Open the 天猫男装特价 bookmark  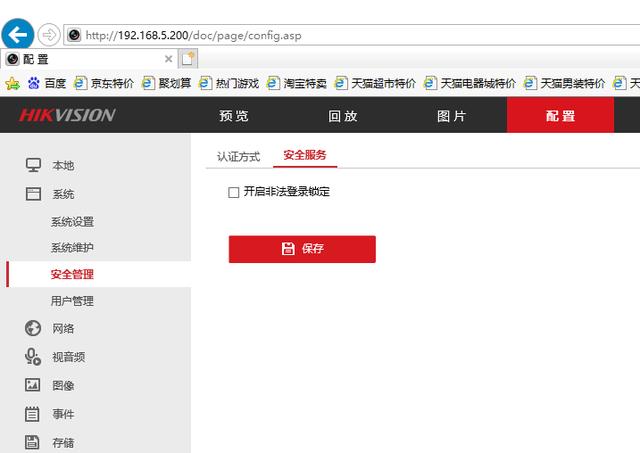click(564, 83)
